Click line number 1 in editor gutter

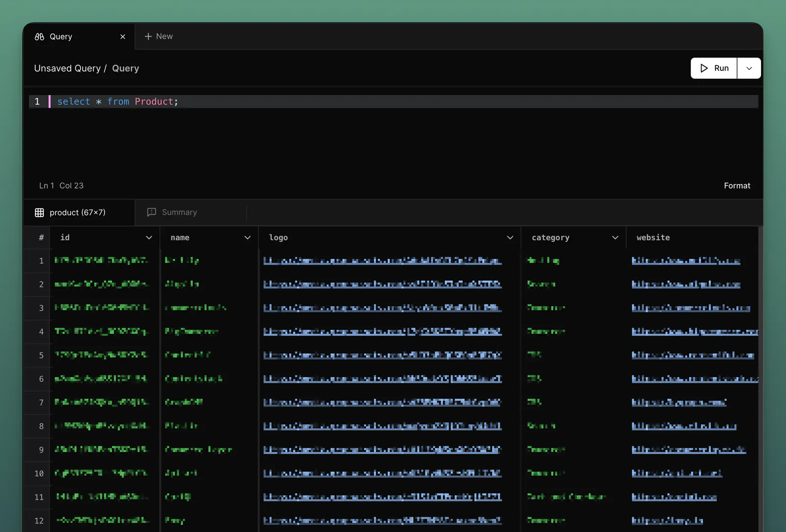pyautogui.click(x=37, y=102)
